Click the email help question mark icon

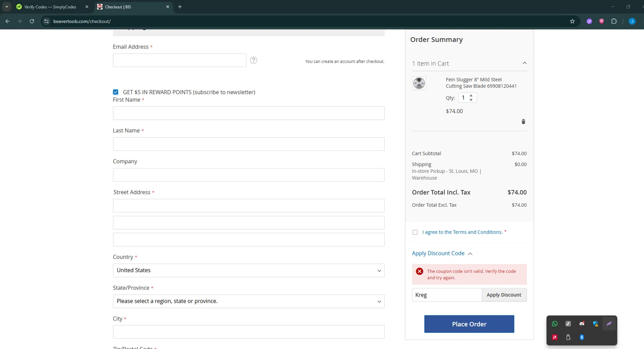[254, 60]
